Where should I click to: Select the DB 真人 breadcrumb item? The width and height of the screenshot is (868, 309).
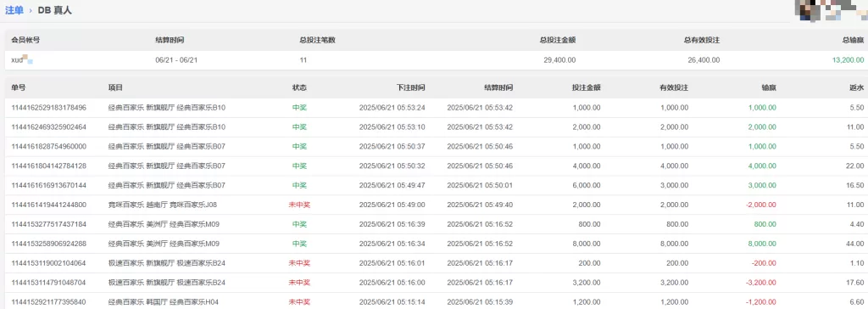(x=55, y=10)
